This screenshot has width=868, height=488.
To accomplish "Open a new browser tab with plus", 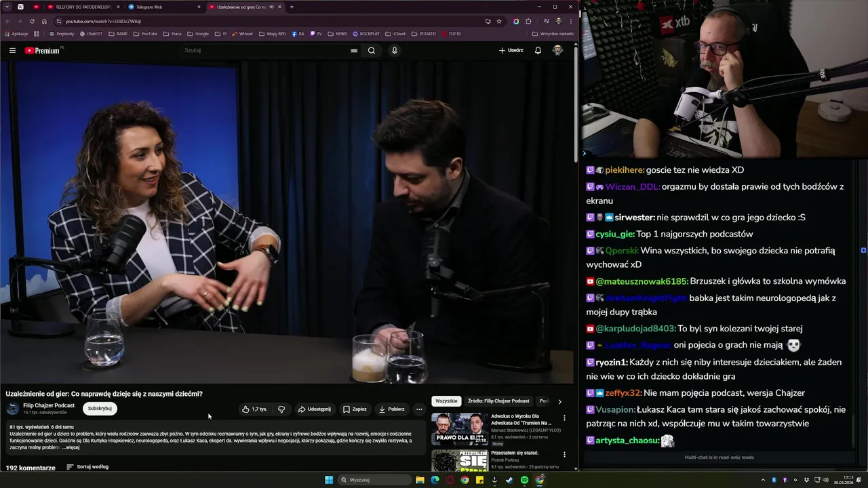I will [292, 7].
